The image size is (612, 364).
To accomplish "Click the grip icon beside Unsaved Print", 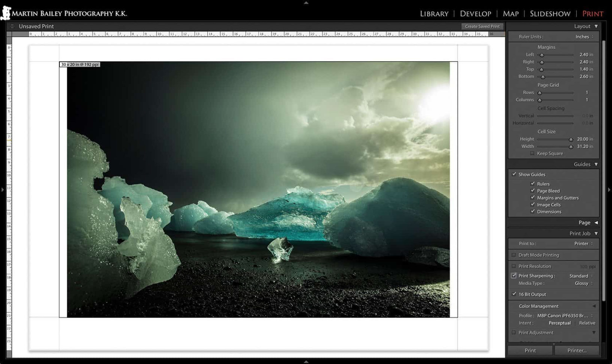I will (12, 26).
